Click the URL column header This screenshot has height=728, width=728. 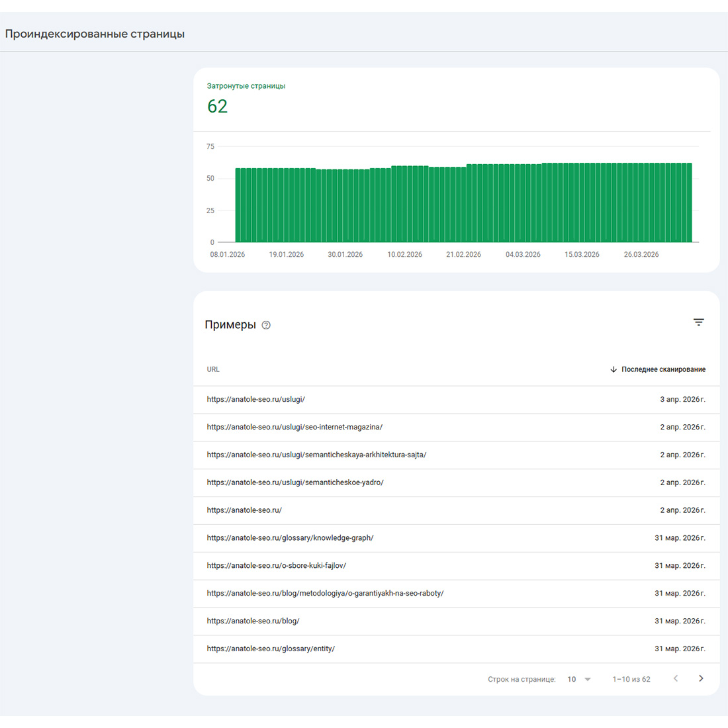(x=213, y=369)
